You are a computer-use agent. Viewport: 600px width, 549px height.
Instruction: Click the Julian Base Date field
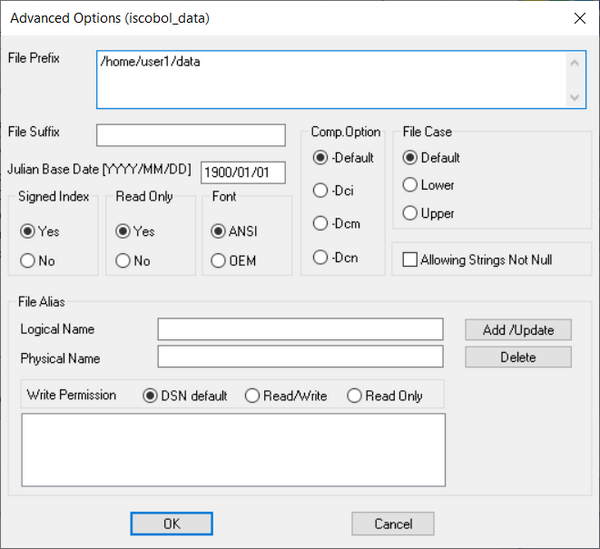tap(243, 173)
